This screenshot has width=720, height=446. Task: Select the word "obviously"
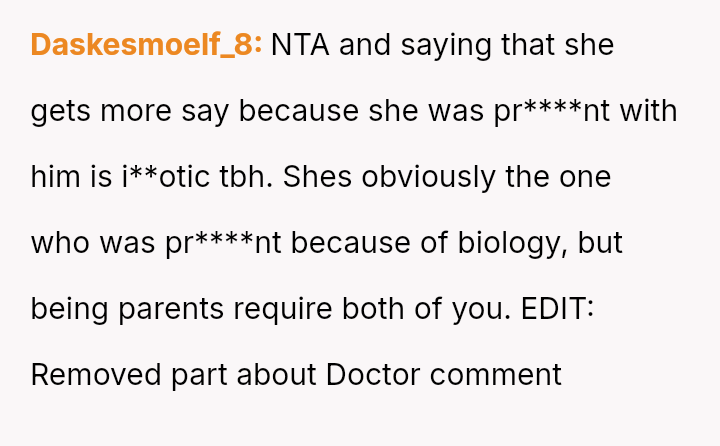(428, 178)
